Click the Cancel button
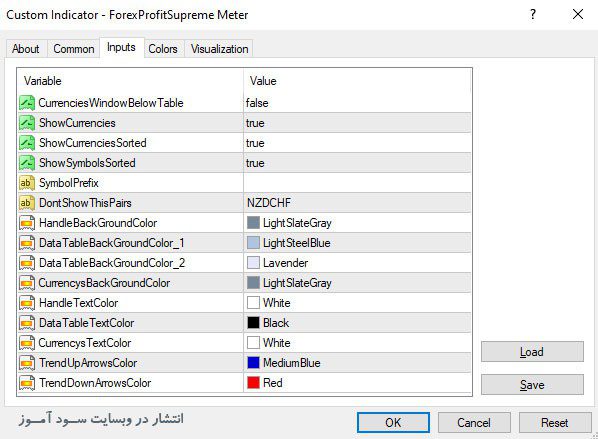 pyautogui.click(x=474, y=423)
